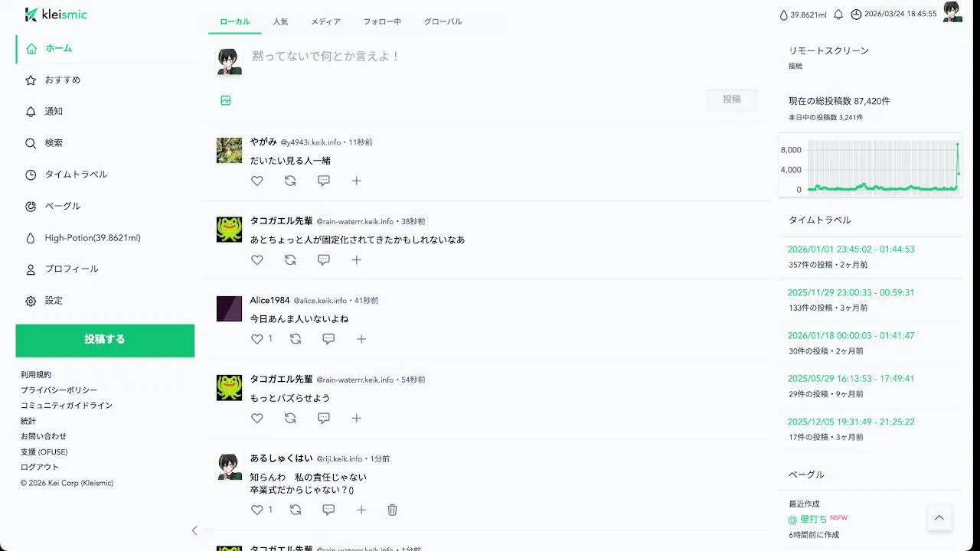This screenshot has width=980, height=551.
Task: Reply to タコガエル先輩's 38秒前 post
Action: point(324,259)
